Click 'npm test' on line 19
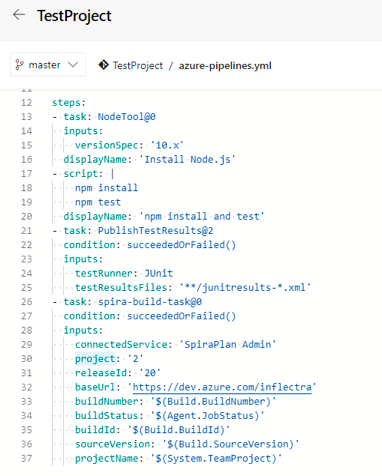 pos(98,202)
